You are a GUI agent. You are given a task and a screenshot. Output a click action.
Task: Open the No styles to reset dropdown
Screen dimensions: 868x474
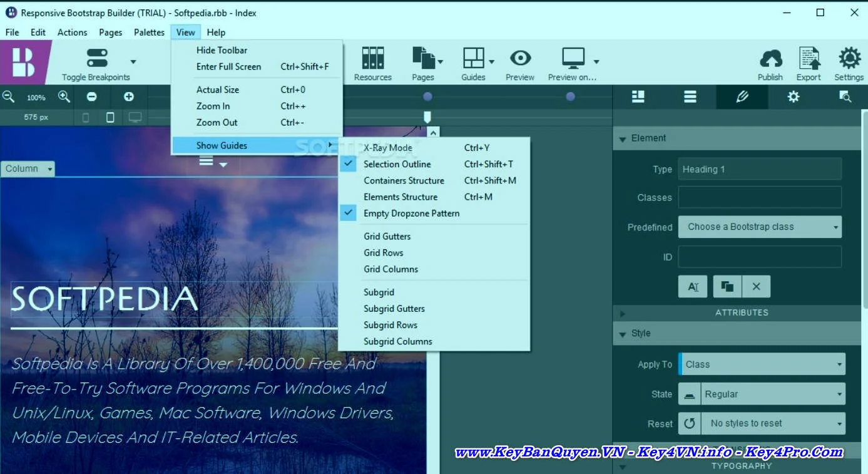pyautogui.click(x=773, y=423)
